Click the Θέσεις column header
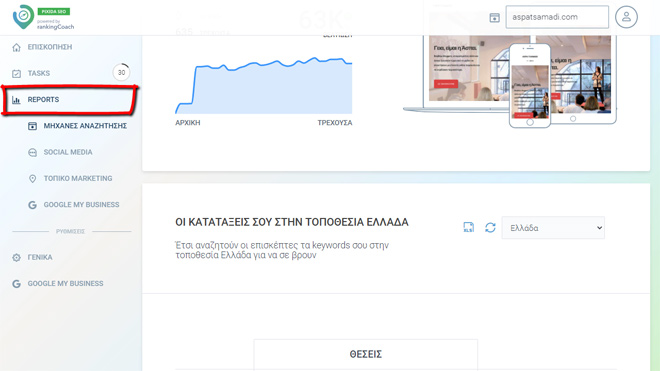The image size is (660, 371). pyautogui.click(x=365, y=354)
